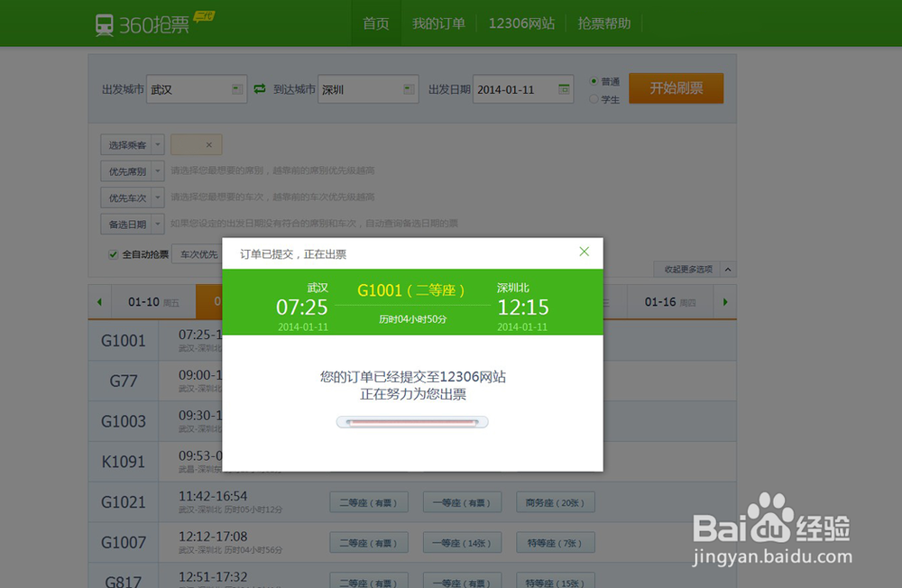Image resolution: width=902 pixels, height=588 pixels.
Task: Choose G1021 一等座 (有票) button
Action: [x=462, y=502]
